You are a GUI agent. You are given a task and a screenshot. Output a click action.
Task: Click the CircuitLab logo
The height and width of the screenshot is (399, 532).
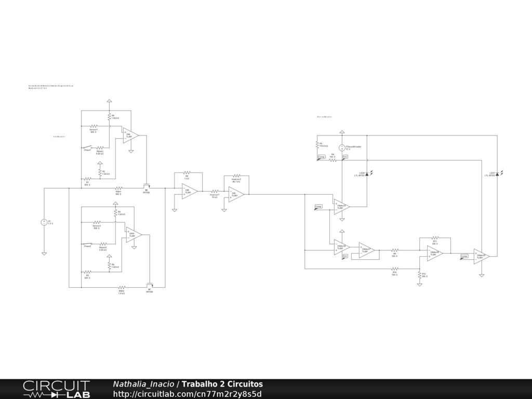click(56, 389)
